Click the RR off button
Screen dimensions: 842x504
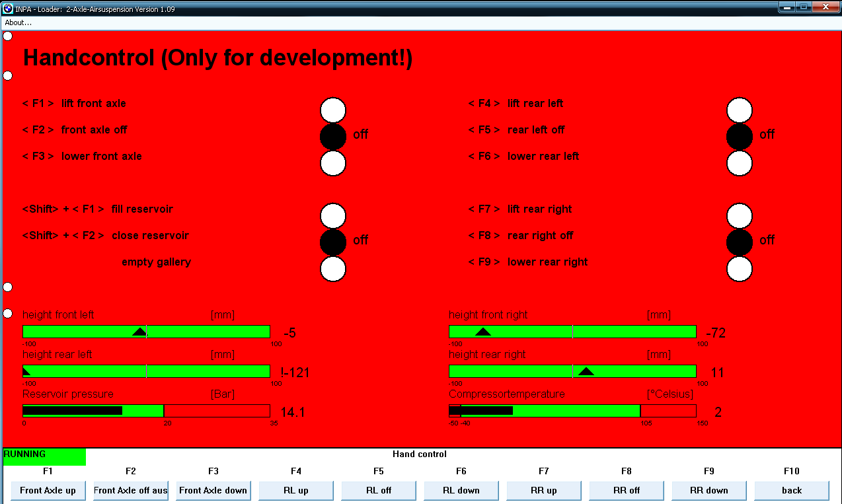coord(627,490)
